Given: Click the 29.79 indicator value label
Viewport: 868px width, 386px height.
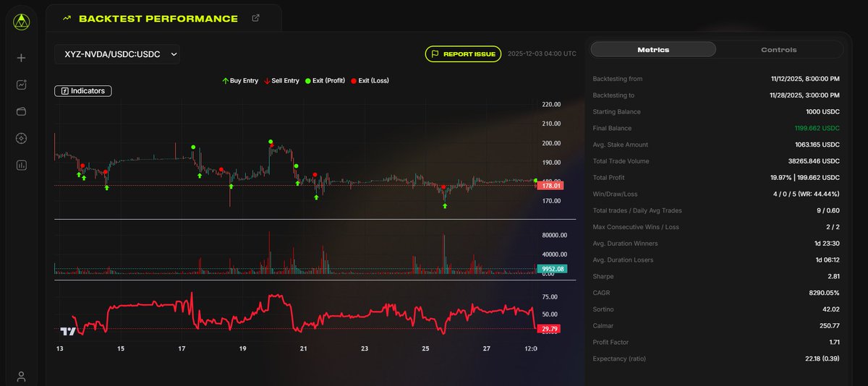Looking at the screenshot, I should point(550,329).
